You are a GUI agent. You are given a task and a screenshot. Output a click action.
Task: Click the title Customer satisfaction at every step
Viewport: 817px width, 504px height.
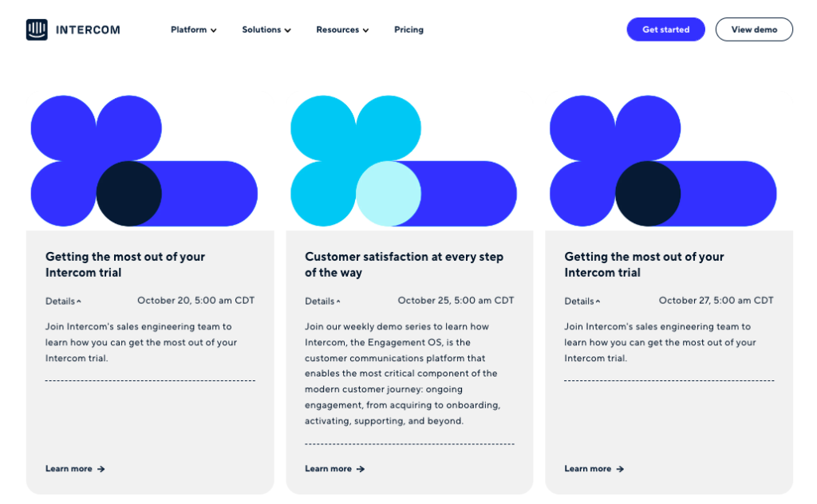click(x=404, y=264)
